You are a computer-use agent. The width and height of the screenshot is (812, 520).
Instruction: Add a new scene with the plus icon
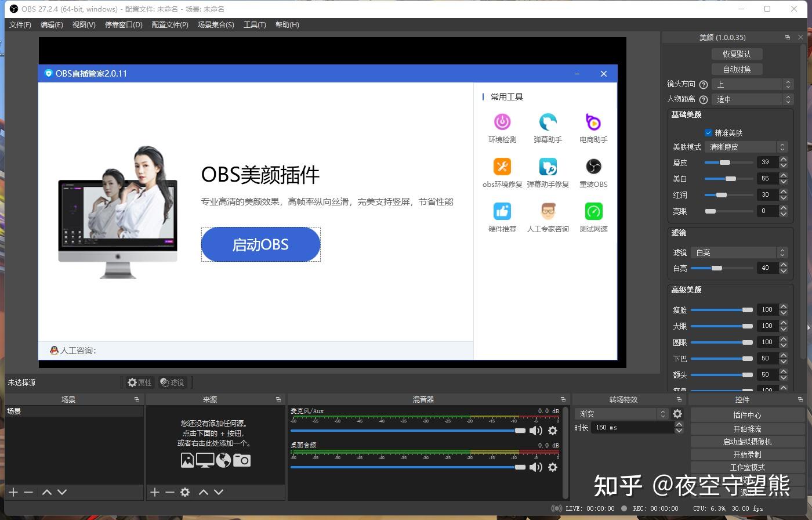pyautogui.click(x=13, y=492)
